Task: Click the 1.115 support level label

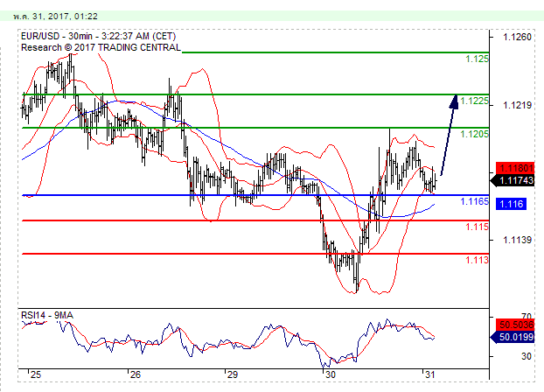Action: point(477,227)
